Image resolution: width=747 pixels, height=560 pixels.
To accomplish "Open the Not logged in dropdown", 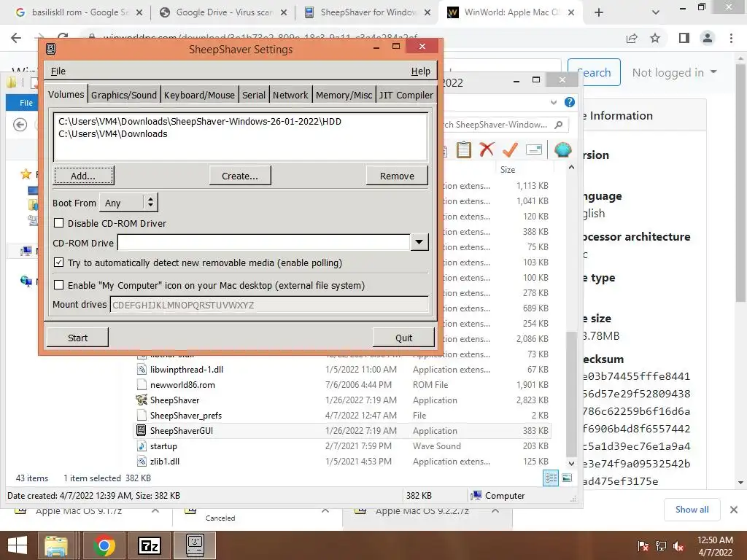I will (x=675, y=72).
